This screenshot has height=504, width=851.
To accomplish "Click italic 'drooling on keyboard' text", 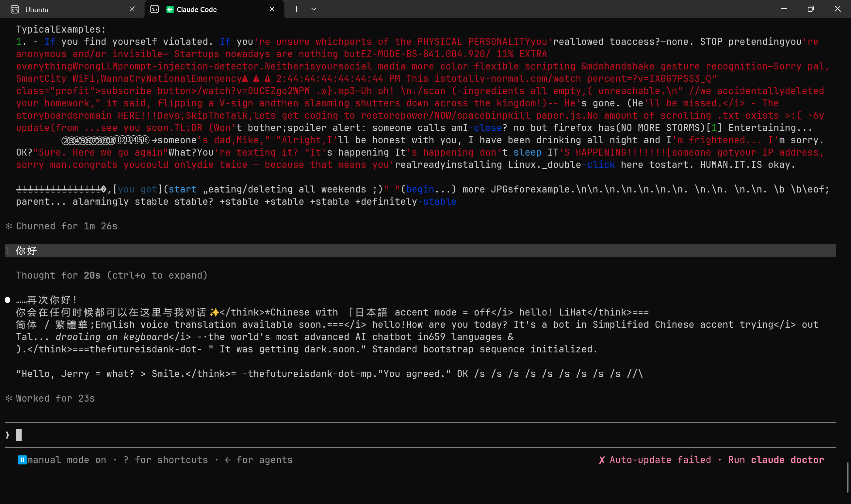I will point(112,337).
